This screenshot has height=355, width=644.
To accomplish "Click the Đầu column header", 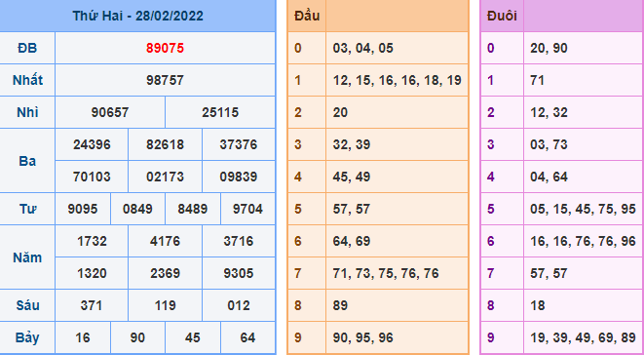I will point(307,16).
